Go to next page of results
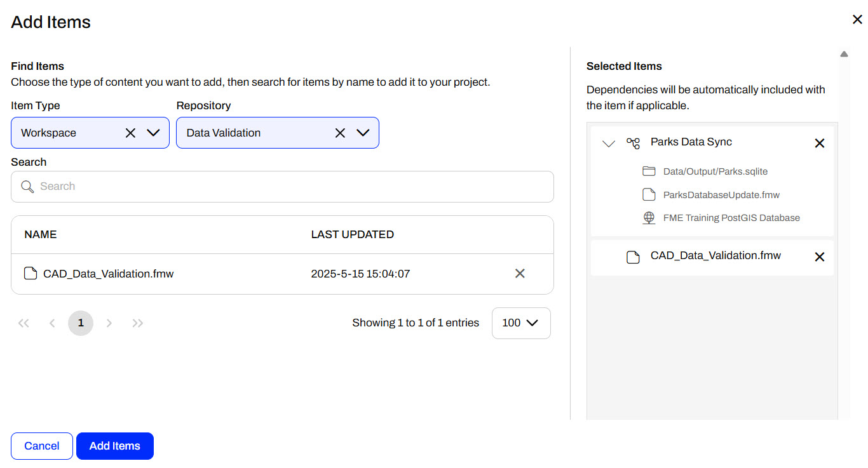 [109, 323]
